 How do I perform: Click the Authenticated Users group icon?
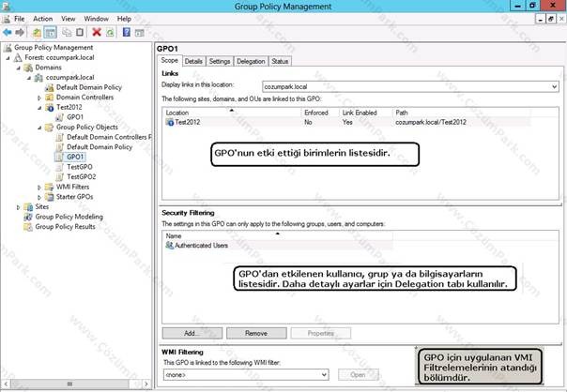pyautogui.click(x=170, y=246)
